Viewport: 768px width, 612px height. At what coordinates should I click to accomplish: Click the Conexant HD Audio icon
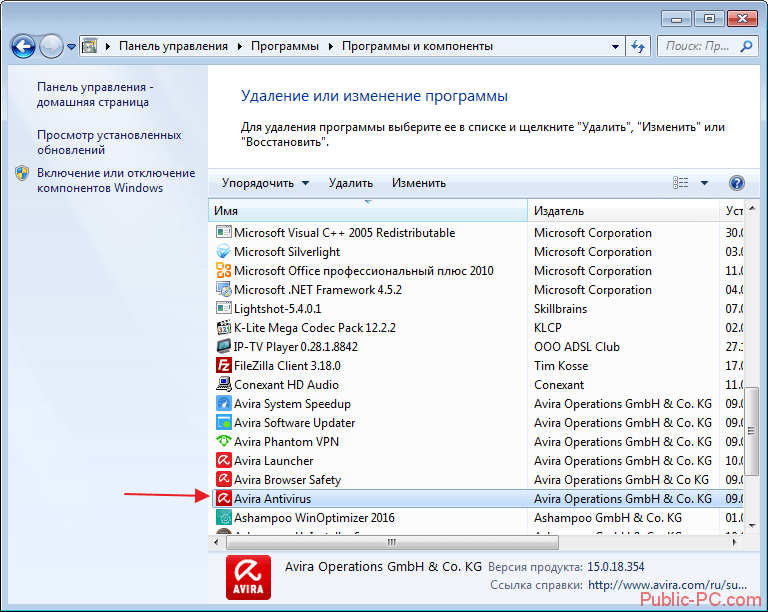[x=224, y=384]
